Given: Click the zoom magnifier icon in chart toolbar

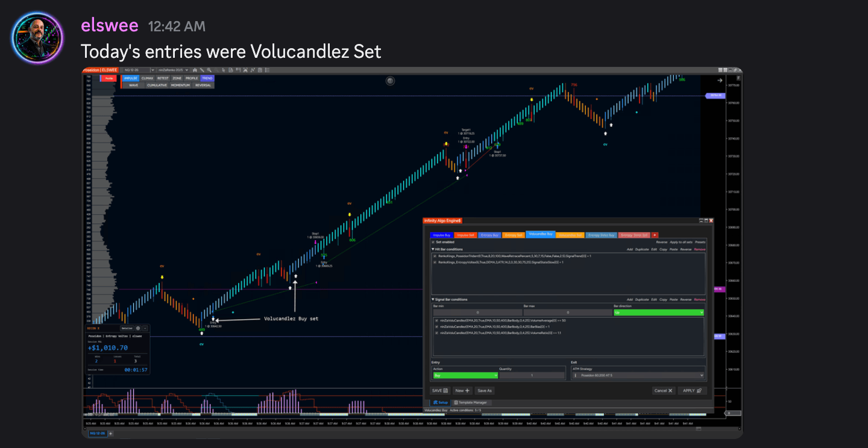Looking at the screenshot, I should tap(209, 70).
